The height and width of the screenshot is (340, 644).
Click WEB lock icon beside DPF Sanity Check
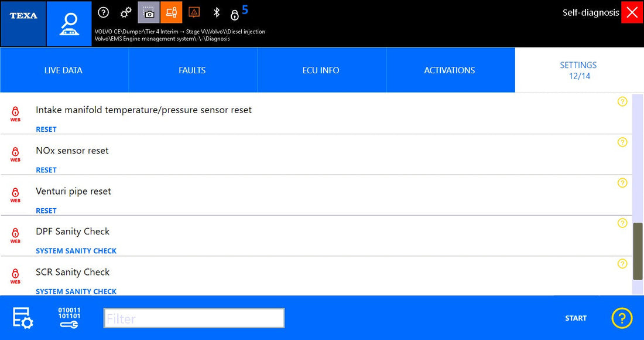point(15,236)
